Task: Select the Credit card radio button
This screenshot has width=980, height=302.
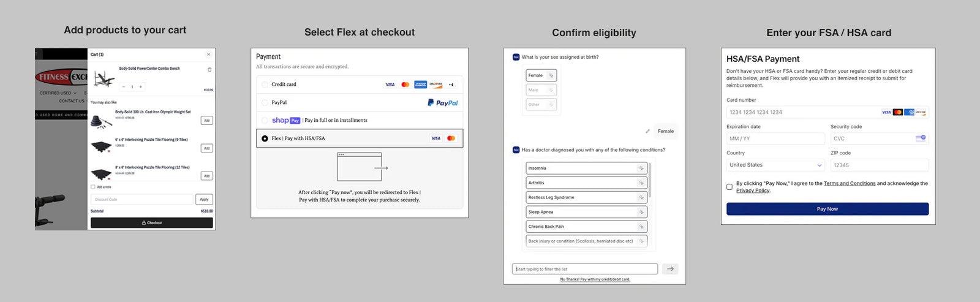Action: [265, 85]
